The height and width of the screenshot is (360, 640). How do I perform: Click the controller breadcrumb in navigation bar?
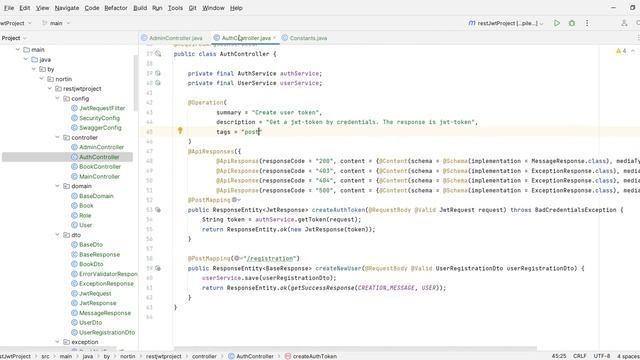click(x=204, y=356)
